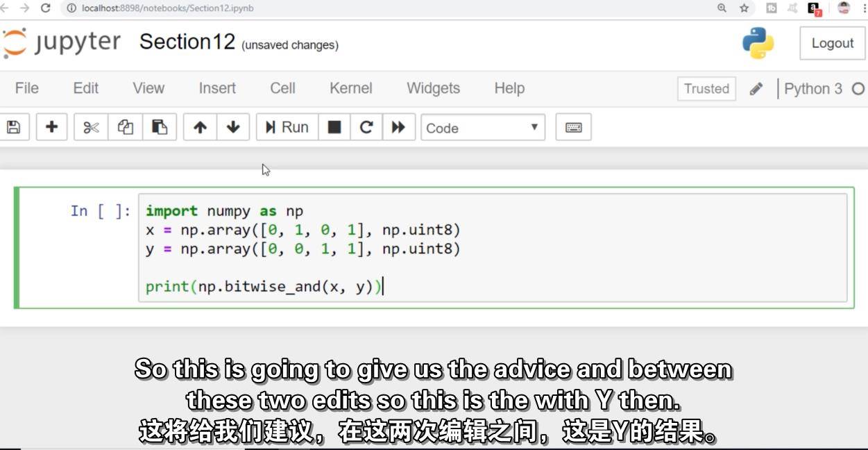Image resolution: width=868 pixels, height=450 pixels.
Task: Restart kernel and run all cells
Action: tap(398, 127)
